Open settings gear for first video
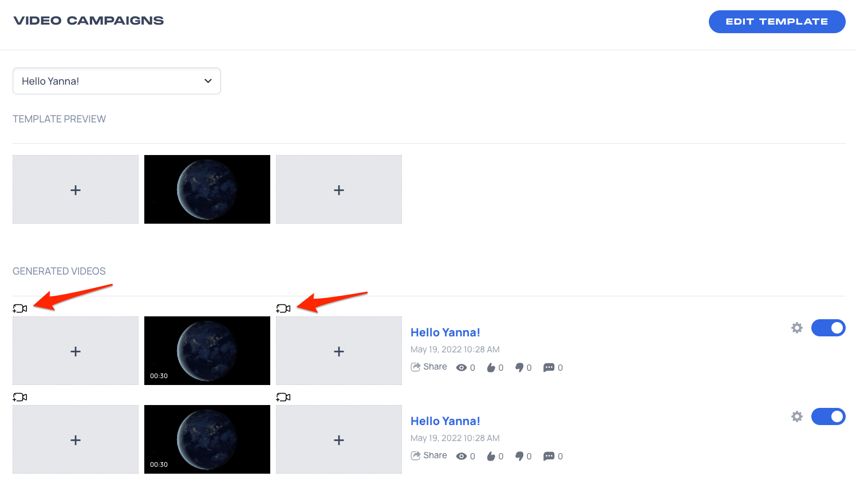Viewport: 856px width, 504px height. 797,328
